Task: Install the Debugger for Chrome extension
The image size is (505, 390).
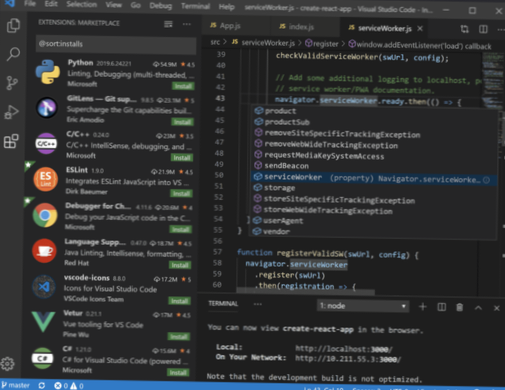Action: (180, 229)
